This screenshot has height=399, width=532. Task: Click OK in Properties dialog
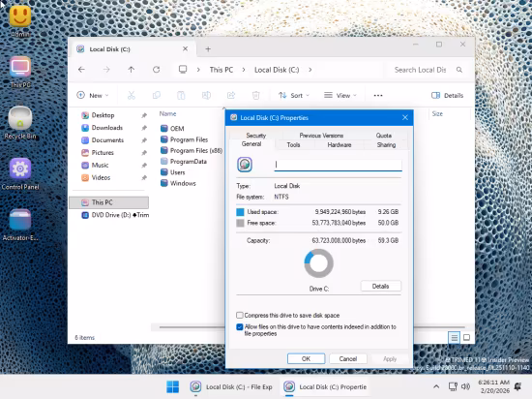pos(306,359)
